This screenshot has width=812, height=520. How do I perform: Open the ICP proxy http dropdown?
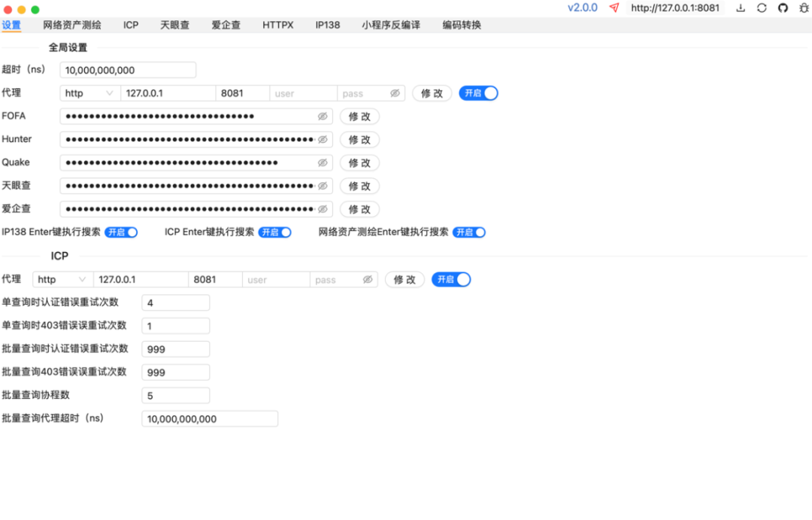point(62,279)
